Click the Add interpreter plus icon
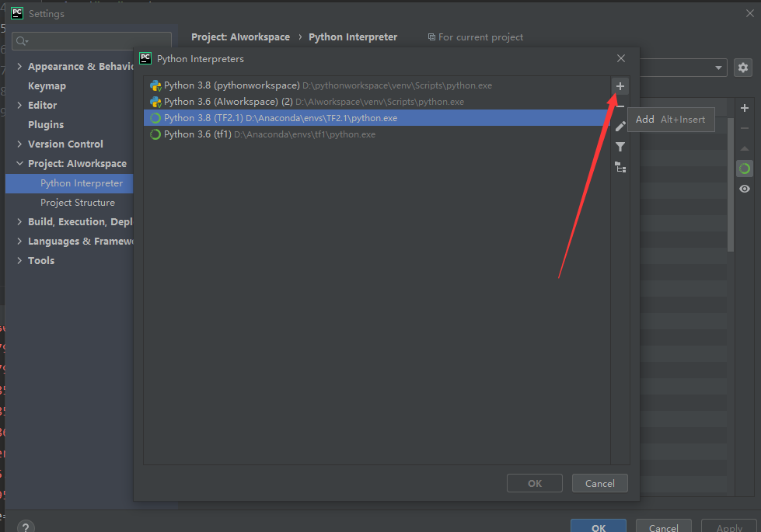Image resolution: width=761 pixels, height=532 pixels. tap(620, 86)
